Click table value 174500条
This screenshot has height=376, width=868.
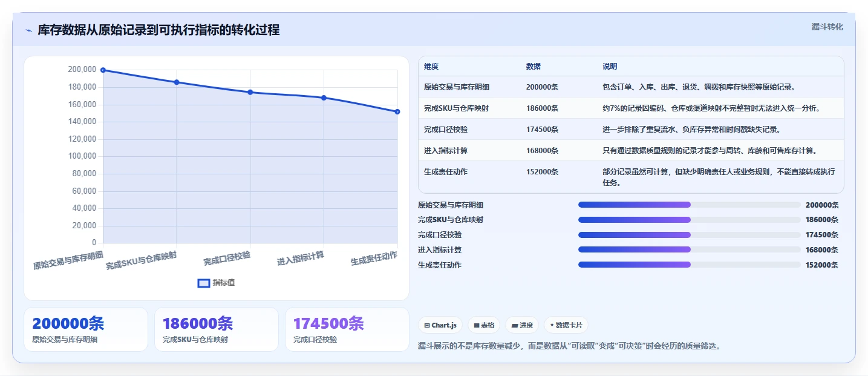click(x=542, y=129)
